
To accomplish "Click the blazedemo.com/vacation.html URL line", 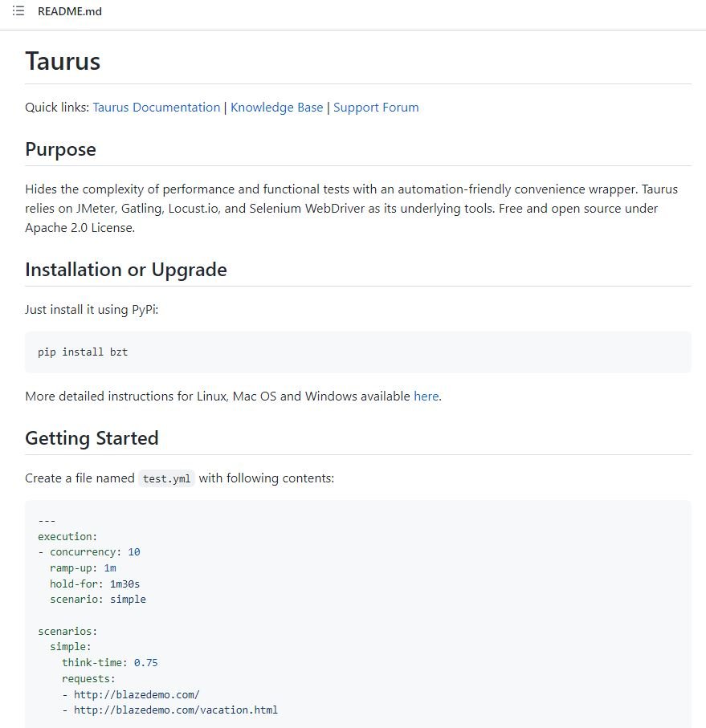I will click(x=176, y=710).
